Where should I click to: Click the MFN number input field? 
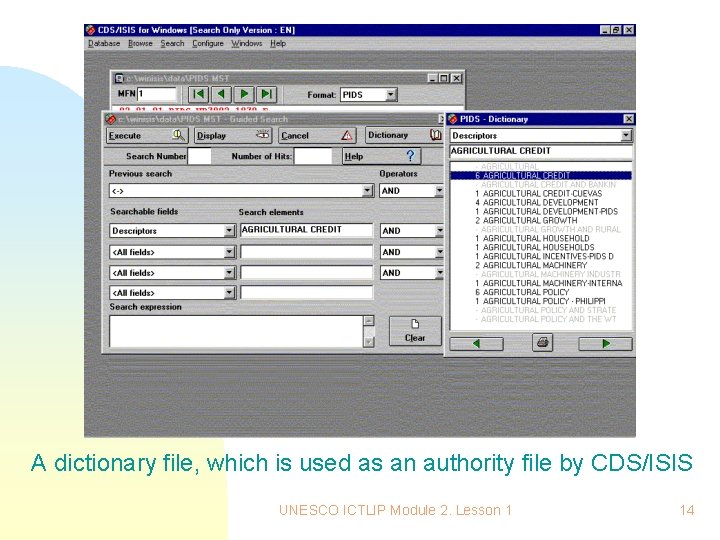[157, 94]
